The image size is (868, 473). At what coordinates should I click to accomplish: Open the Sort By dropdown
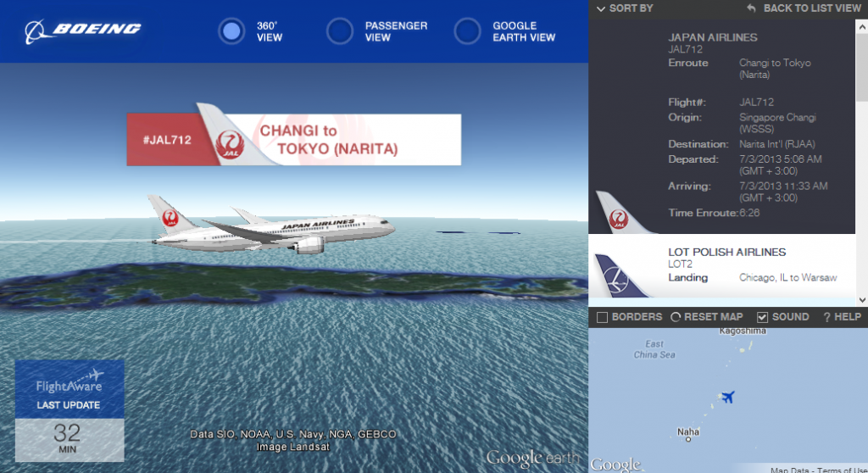tap(625, 8)
